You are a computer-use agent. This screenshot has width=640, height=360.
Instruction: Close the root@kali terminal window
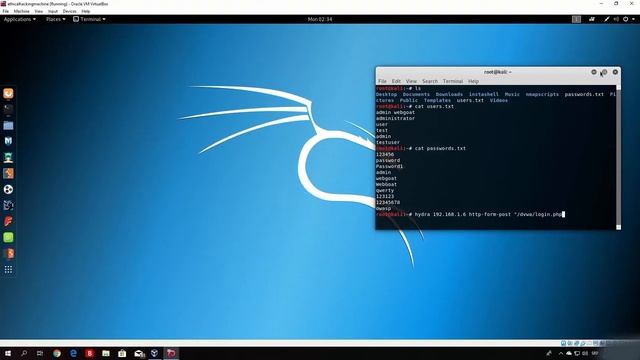pyautogui.click(x=615, y=72)
